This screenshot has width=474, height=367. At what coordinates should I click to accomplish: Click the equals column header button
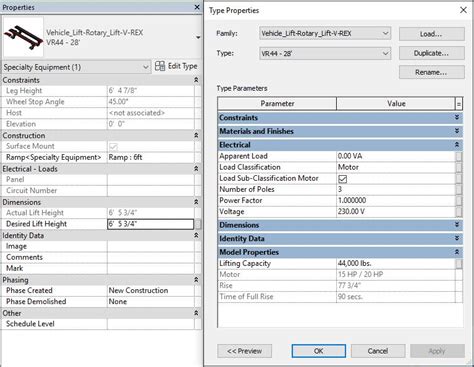pos(459,104)
